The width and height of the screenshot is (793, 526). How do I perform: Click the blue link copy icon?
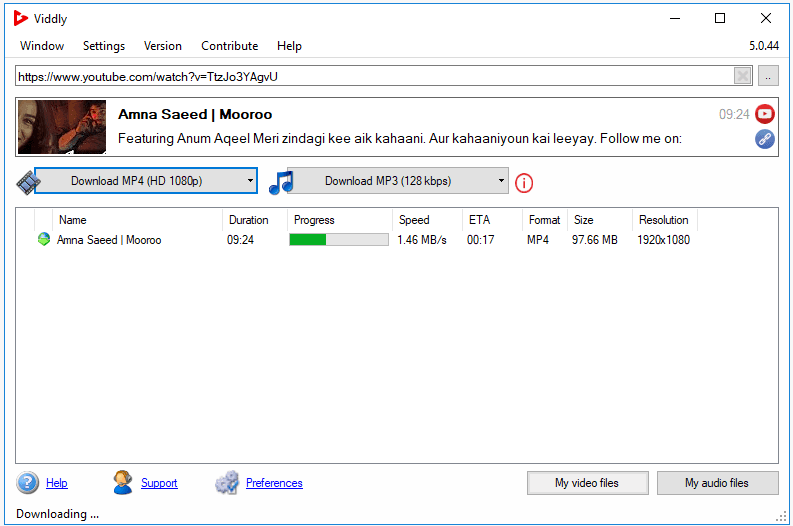tap(765, 139)
